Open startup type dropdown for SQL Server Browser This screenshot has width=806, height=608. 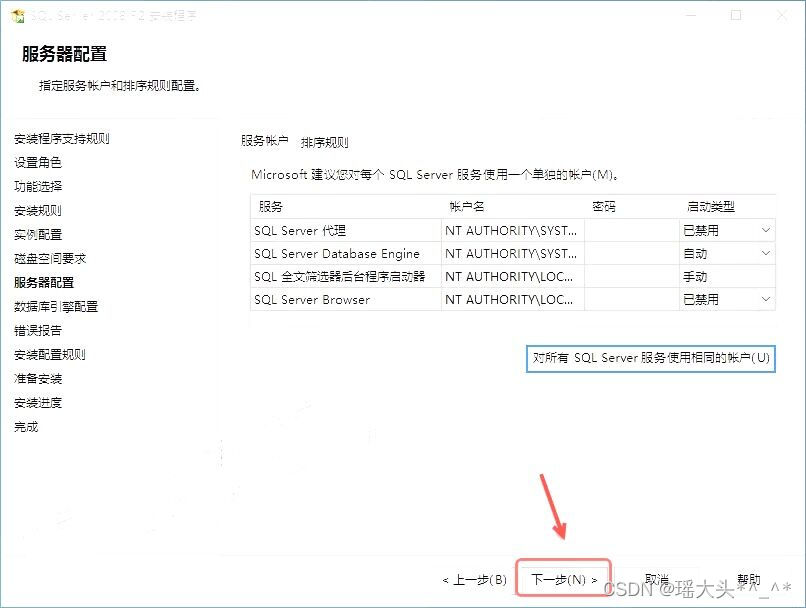pyautogui.click(x=765, y=299)
